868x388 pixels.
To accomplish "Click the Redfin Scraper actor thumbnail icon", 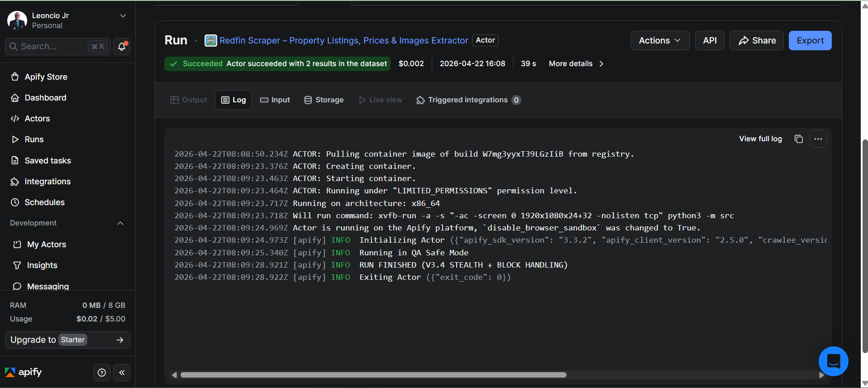I will click(x=211, y=40).
